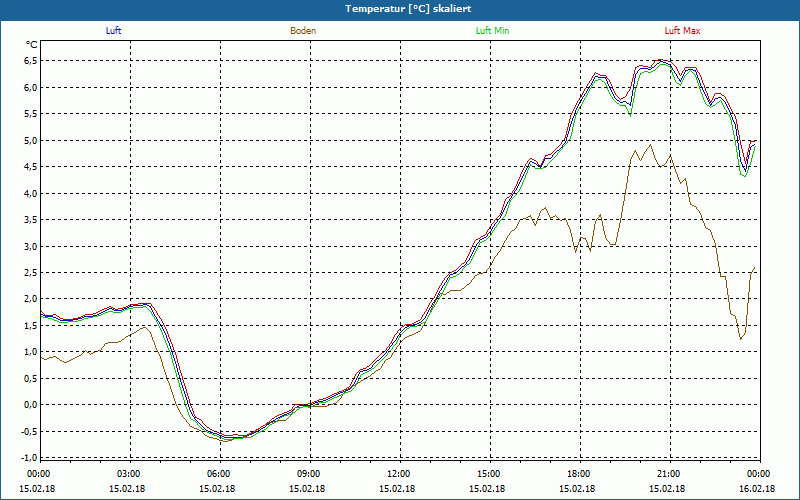Click the '16.02.18' date label
This screenshot has width=800, height=500.
pos(757,489)
